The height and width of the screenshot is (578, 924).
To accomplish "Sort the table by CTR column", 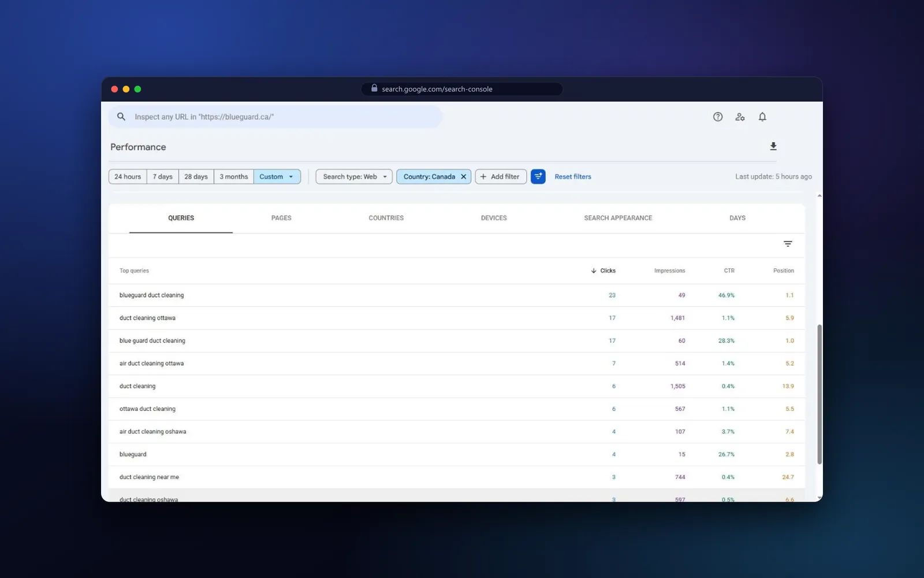I will tap(729, 271).
